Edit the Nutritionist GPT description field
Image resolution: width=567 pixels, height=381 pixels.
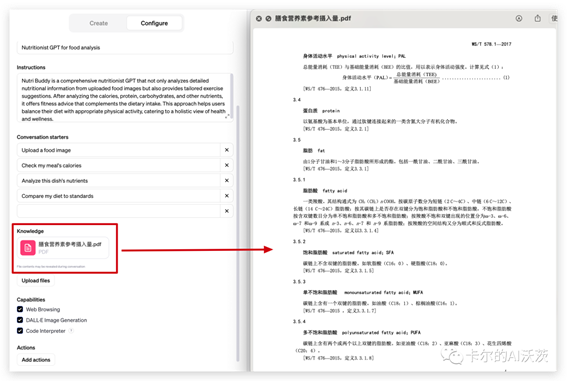[125, 47]
